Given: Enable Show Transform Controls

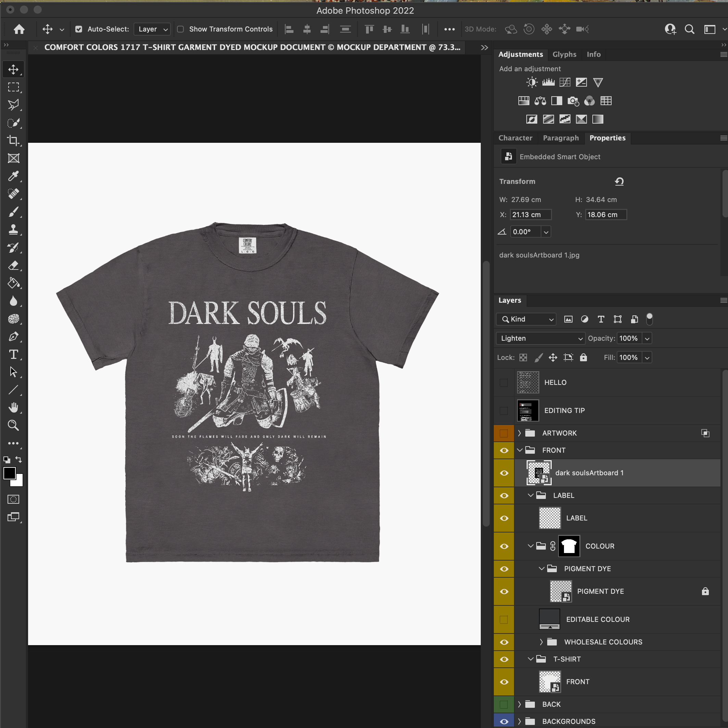Looking at the screenshot, I should (x=180, y=29).
